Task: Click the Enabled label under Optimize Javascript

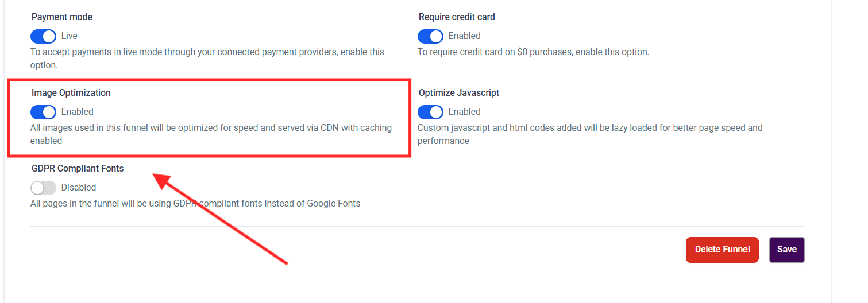Action: tap(464, 112)
